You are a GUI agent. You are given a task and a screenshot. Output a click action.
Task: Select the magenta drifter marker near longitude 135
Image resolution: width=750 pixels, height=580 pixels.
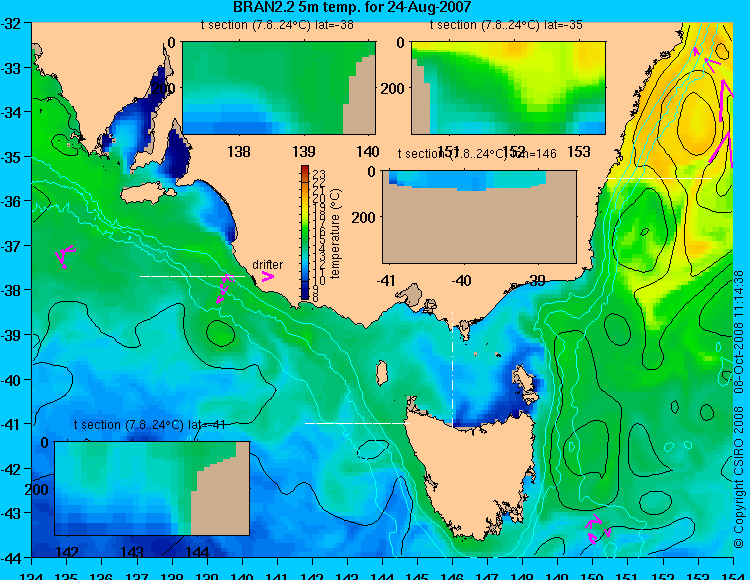click(65, 256)
